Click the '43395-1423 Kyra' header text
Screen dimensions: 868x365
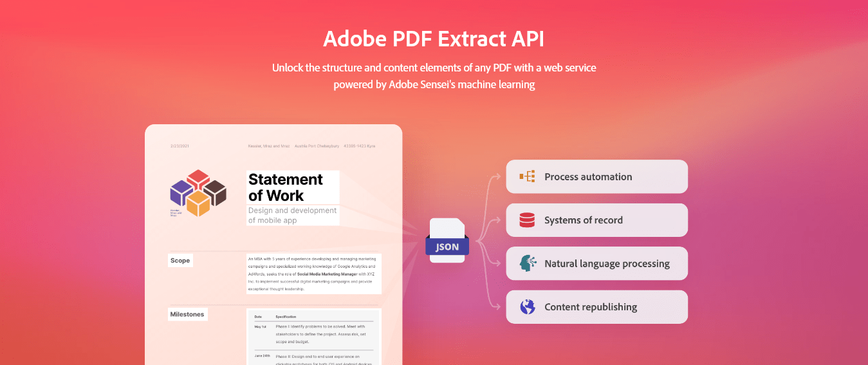pos(359,146)
